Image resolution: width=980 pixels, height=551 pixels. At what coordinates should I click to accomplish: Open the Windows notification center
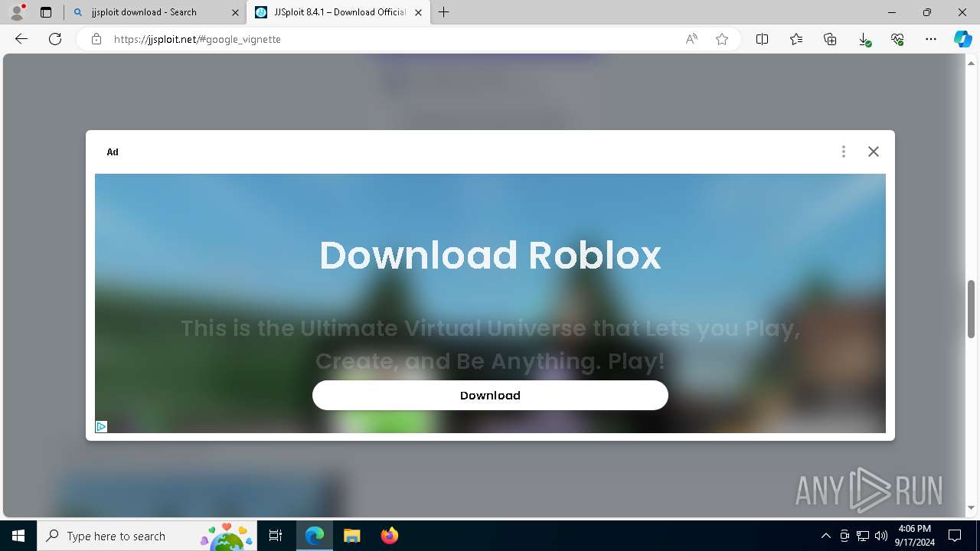pos(955,536)
